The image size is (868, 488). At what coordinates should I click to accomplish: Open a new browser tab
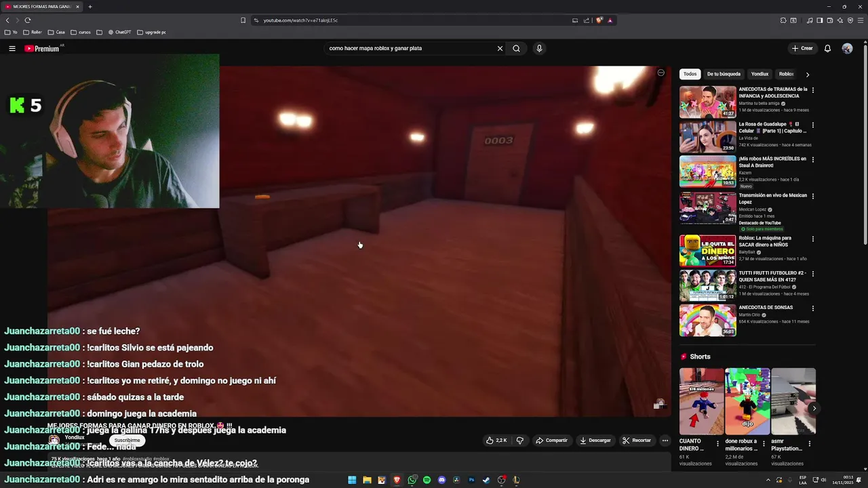pyautogui.click(x=90, y=7)
